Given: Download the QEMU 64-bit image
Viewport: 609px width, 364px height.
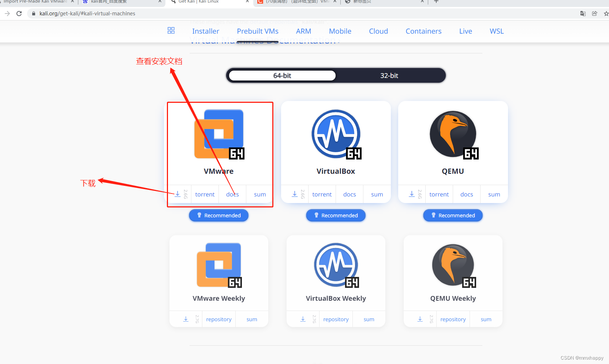Looking at the screenshot, I should pos(412,194).
